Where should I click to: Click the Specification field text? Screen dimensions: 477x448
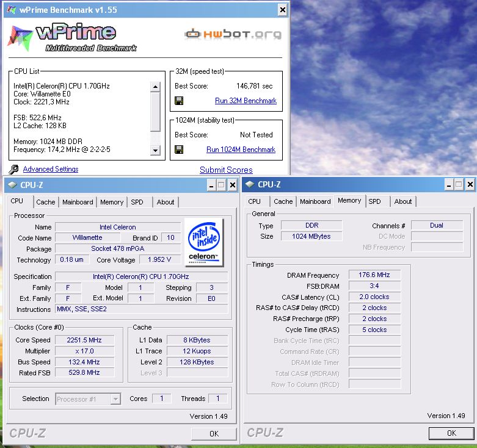pyautogui.click(x=142, y=276)
